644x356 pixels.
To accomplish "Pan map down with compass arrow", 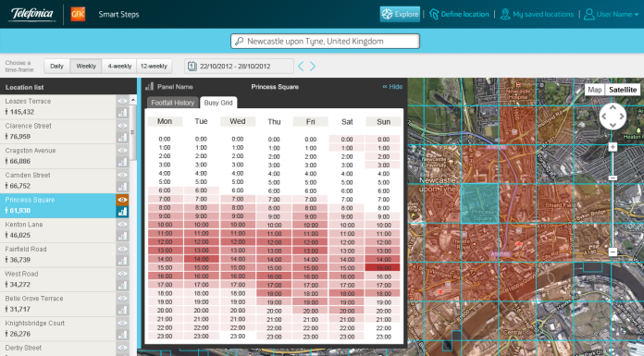I will (x=613, y=125).
